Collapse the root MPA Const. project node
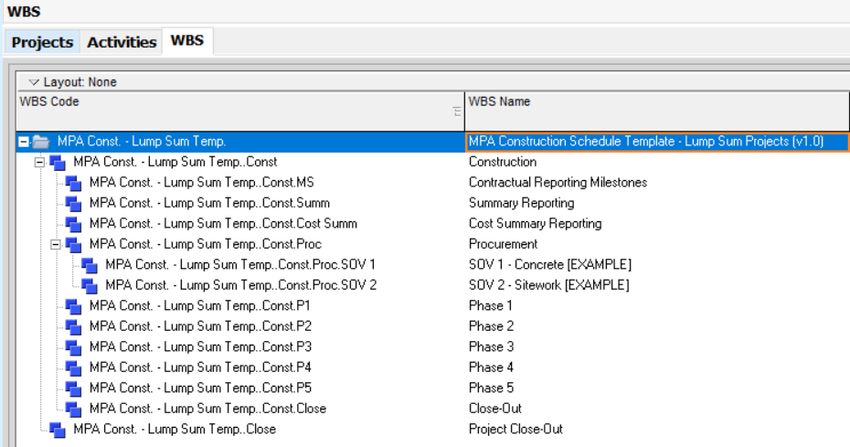850x447 pixels. point(23,142)
